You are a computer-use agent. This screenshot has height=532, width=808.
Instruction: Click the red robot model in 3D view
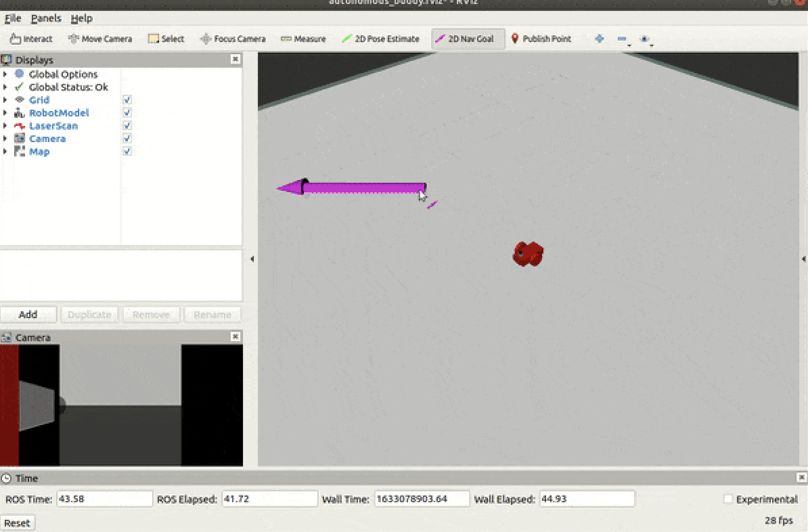(x=528, y=254)
